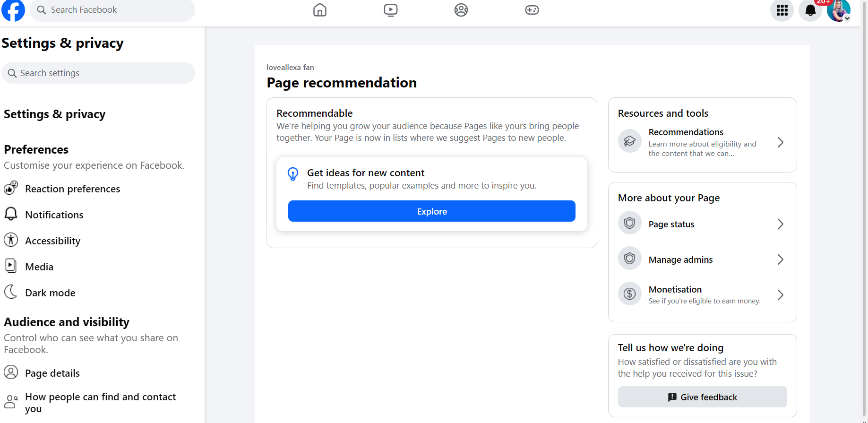Expand the Monetisation arrow

pos(781,295)
